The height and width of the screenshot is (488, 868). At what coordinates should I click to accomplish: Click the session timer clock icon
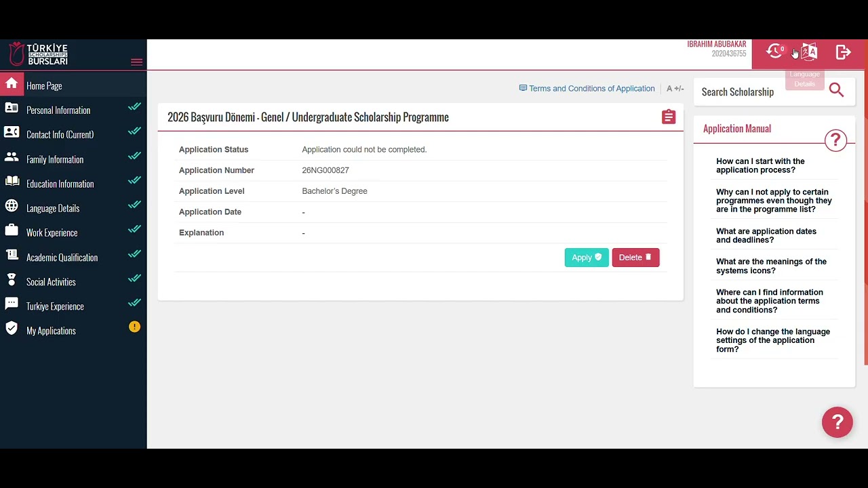click(775, 51)
